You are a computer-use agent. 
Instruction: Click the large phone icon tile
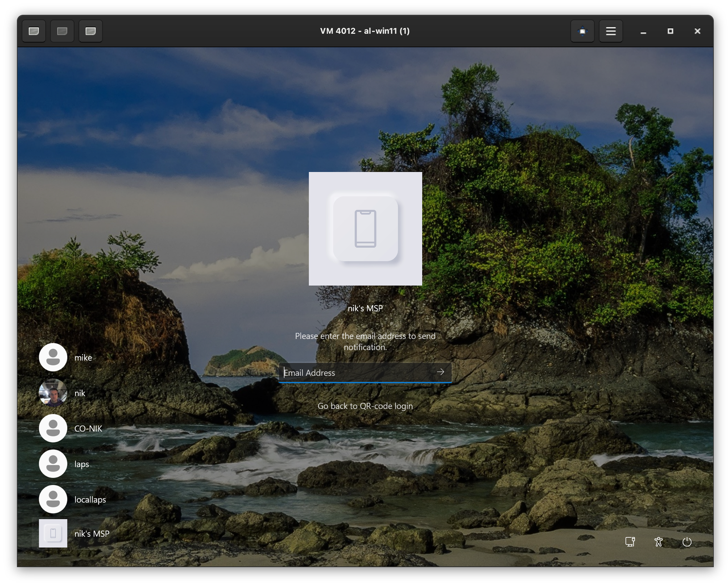pos(365,229)
